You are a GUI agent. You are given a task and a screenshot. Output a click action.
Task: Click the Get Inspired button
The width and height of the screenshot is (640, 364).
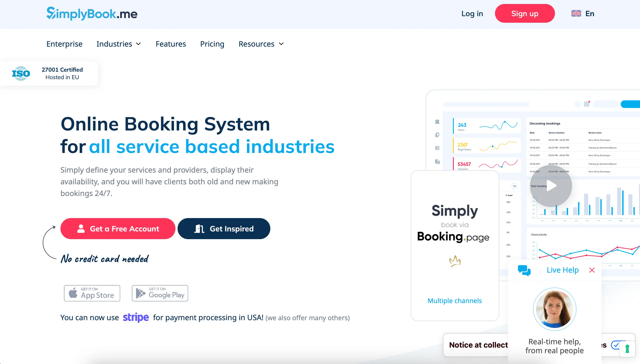pos(224,229)
